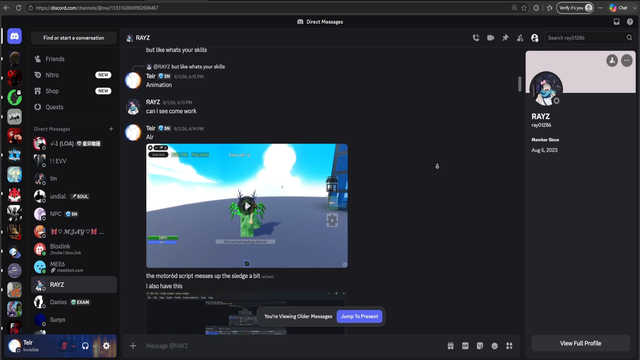The height and width of the screenshot is (360, 640).
Task: Toggle microphone mute in the user panel
Action: 64,346
